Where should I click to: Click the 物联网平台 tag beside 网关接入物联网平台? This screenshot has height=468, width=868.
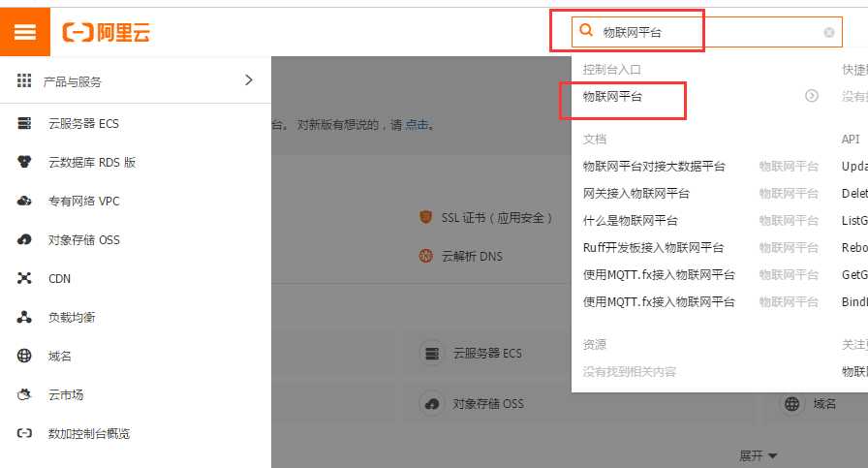click(789, 193)
